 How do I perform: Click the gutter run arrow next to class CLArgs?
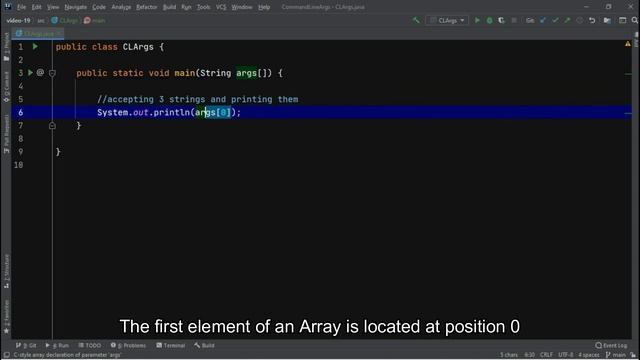pos(35,47)
